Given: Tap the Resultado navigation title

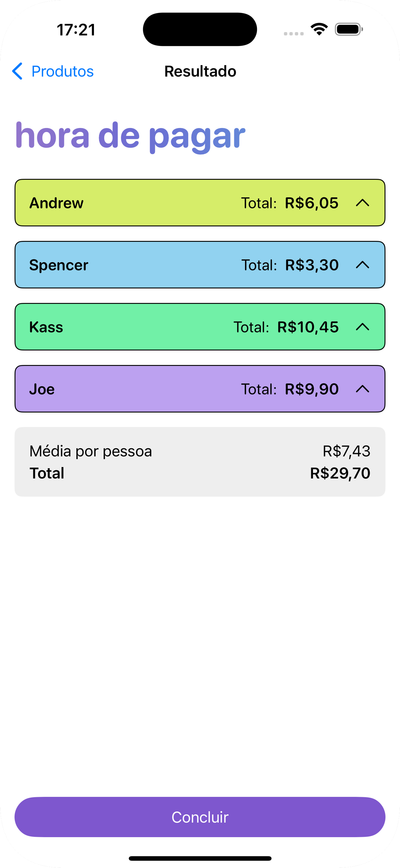Looking at the screenshot, I should (x=200, y=71).
